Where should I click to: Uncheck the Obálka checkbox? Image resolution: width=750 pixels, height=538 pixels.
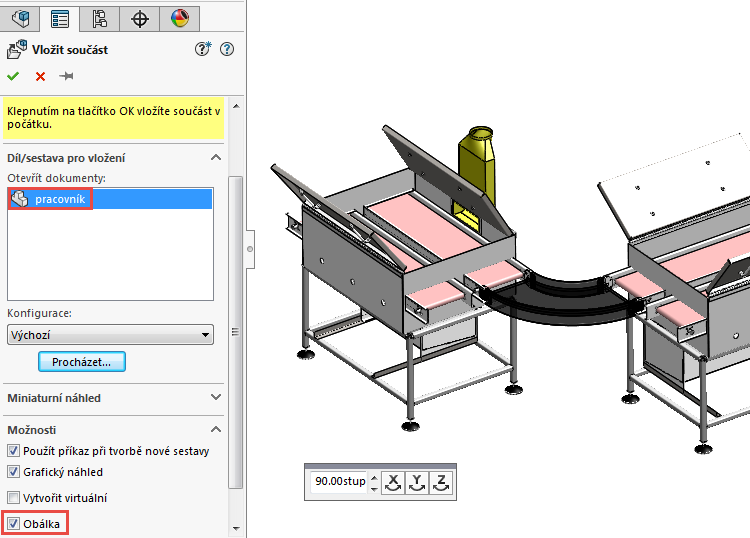point(13,524)
